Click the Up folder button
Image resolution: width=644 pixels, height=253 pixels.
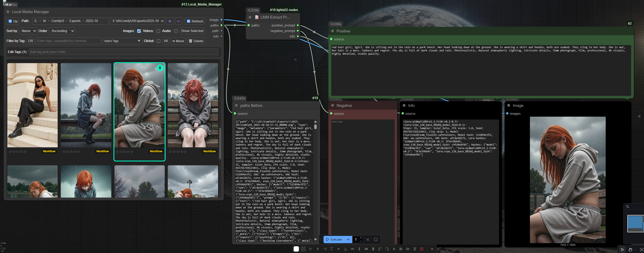13,21
